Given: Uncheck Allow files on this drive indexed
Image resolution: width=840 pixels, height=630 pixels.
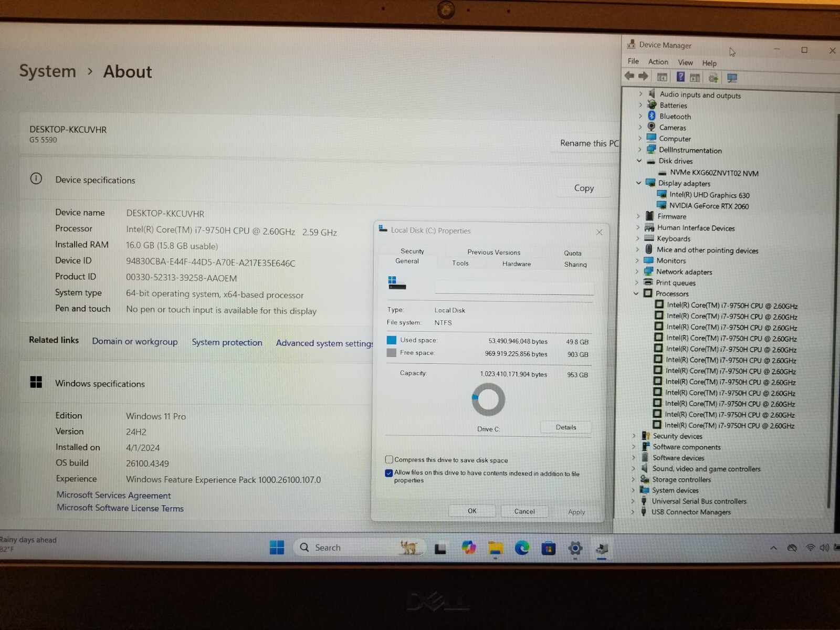Looking at the screenshot, I should click(389, 473).
